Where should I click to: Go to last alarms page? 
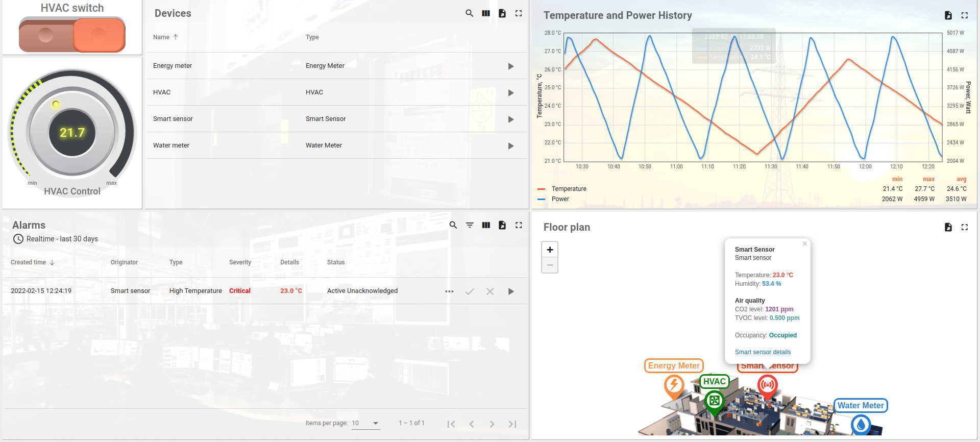point(512,424)
